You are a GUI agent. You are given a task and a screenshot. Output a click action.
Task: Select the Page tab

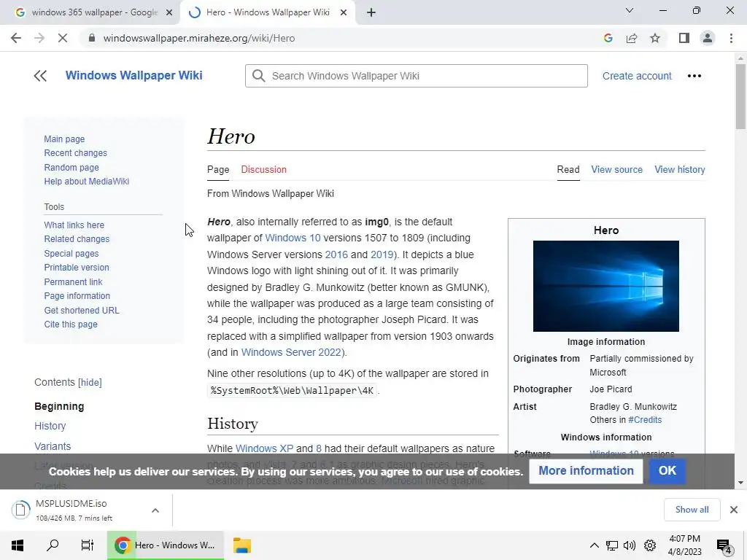pos(218,169)
